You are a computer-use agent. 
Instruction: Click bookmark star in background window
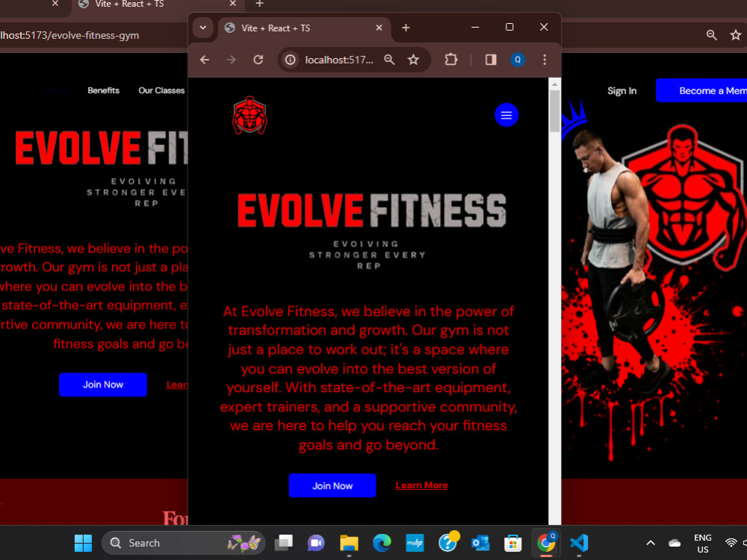point(736,35)
